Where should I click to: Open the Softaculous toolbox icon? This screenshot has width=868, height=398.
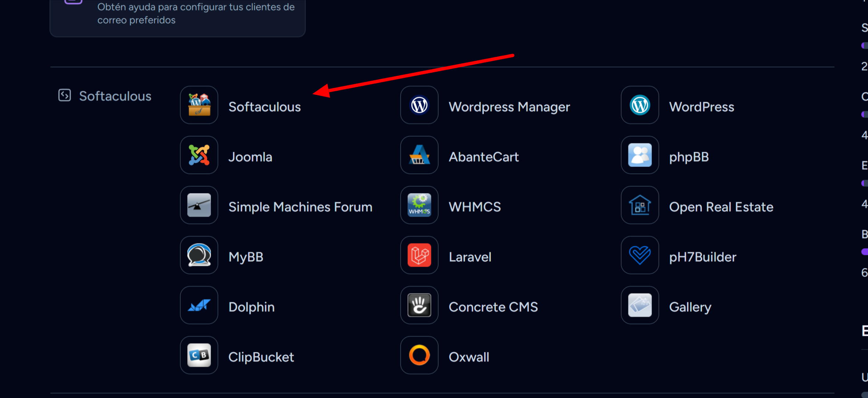pyautogui.click(x=199, y=105)
